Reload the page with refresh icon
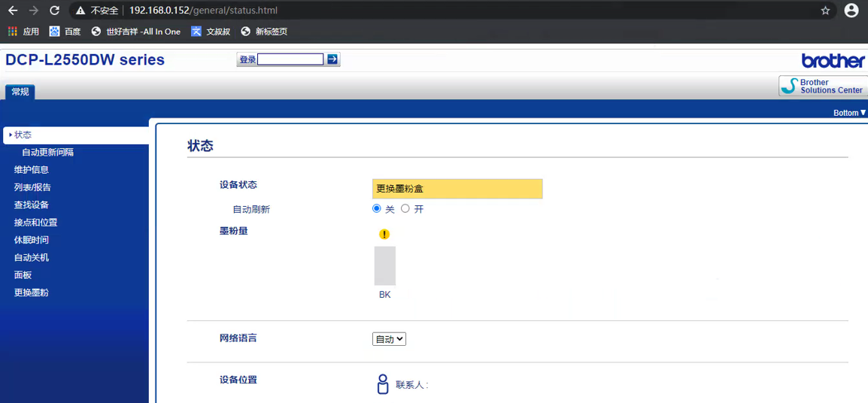 [x=54, y=11]
